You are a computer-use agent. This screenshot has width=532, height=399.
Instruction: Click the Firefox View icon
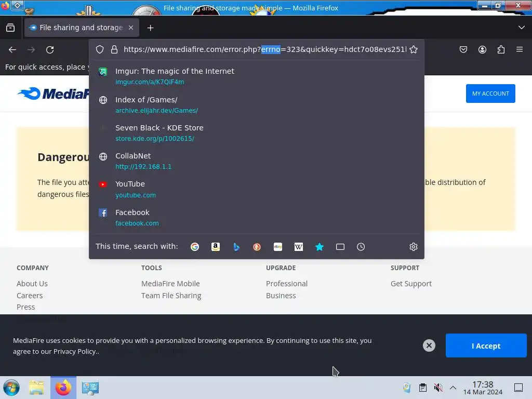point(10,28)
